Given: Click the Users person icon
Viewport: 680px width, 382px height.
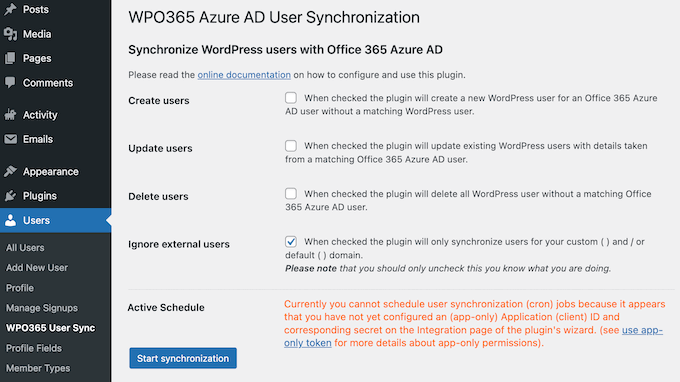Looking at the screenshot, I should [x=10, y=220].
